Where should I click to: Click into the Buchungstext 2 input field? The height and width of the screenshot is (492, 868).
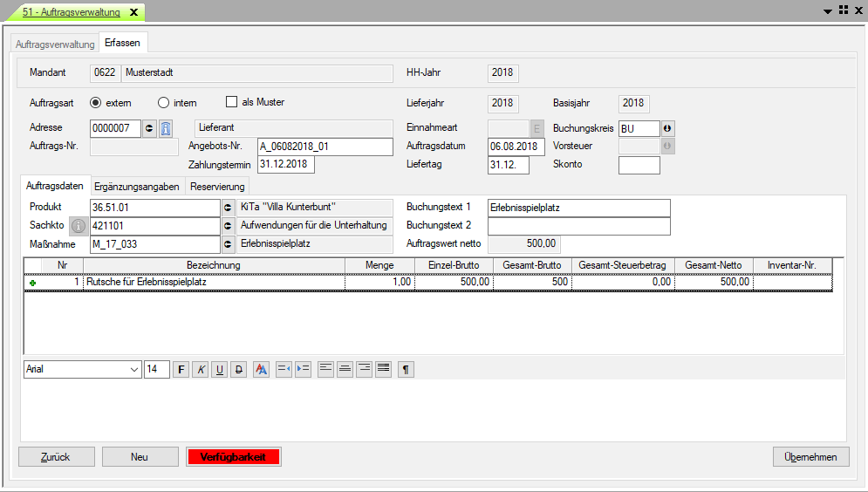pyautogui.click(x=579, y=226)
